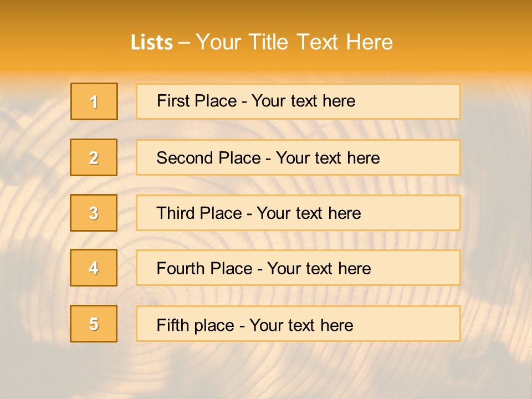The height and width of the screenshot is (399, 532).
Task: Click the Fourth Place text bar
Action: click(298, 268)
